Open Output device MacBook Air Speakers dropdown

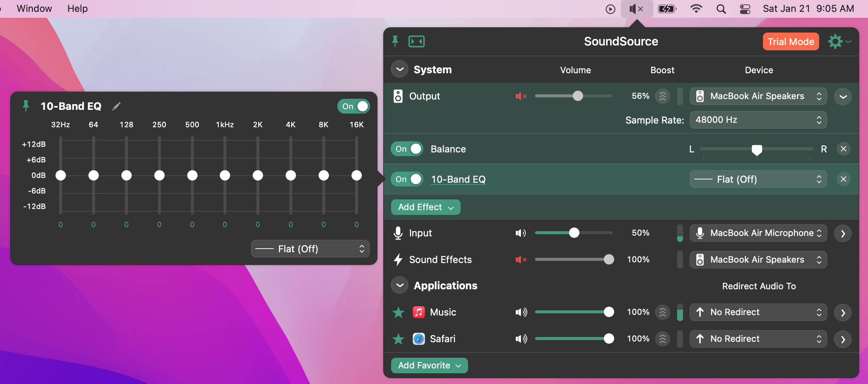point(758,96)
